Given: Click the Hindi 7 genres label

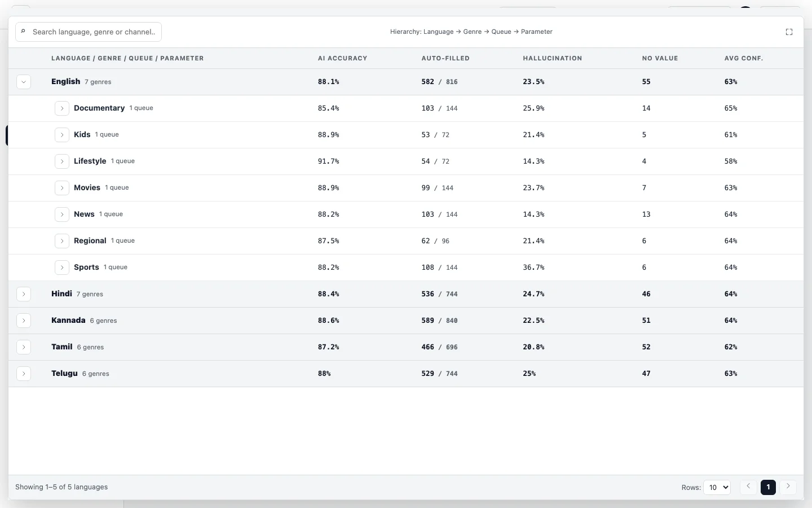Looking at the screenshot, I should [90, 294].
